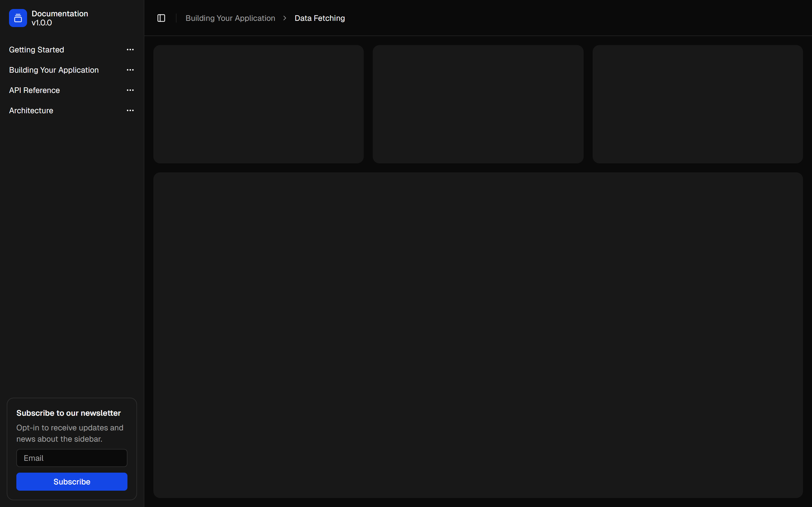The image size is (812, 507).
Task: Select Building Your Application in sidebar
Action: (54, 70)
